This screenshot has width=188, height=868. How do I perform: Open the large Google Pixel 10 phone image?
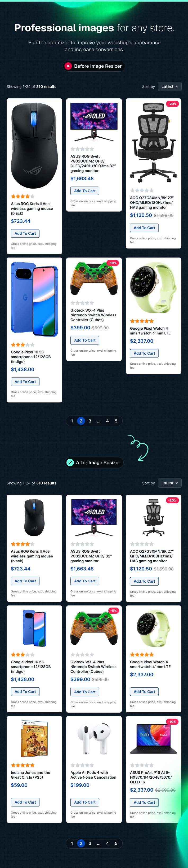tap(34, 299)
